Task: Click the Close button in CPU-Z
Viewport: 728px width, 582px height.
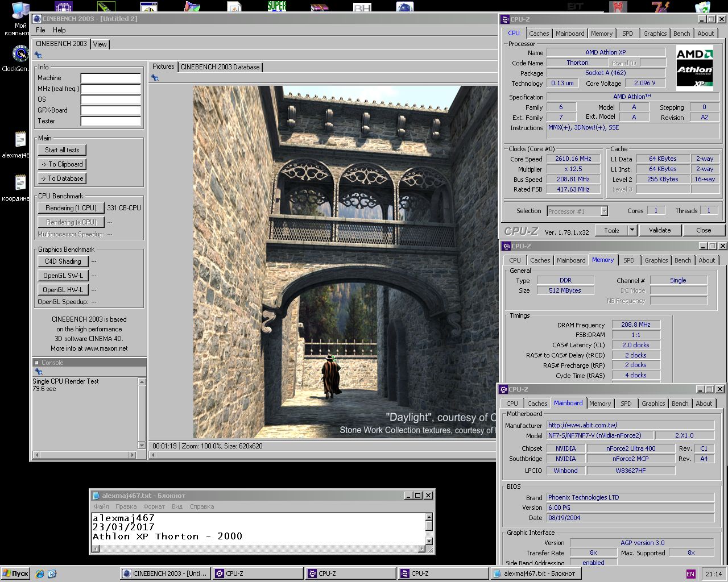Action: 704,230
